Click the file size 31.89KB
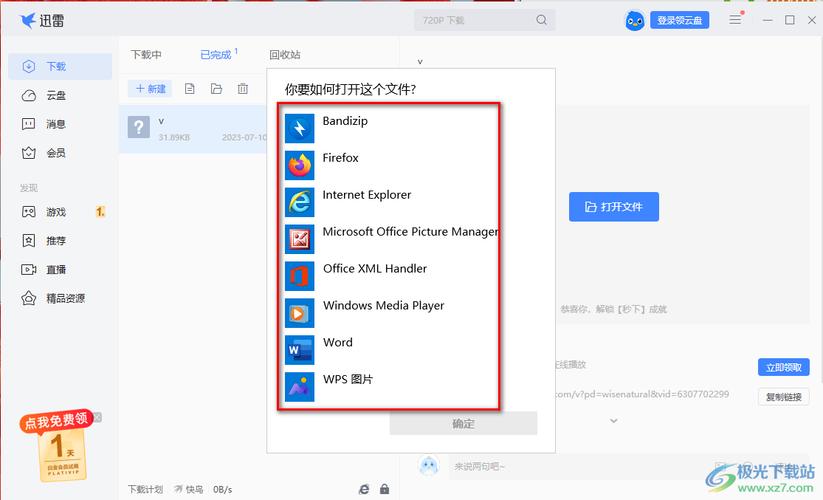The width and height of the screenshot is (823, 500). coord(174,137)
